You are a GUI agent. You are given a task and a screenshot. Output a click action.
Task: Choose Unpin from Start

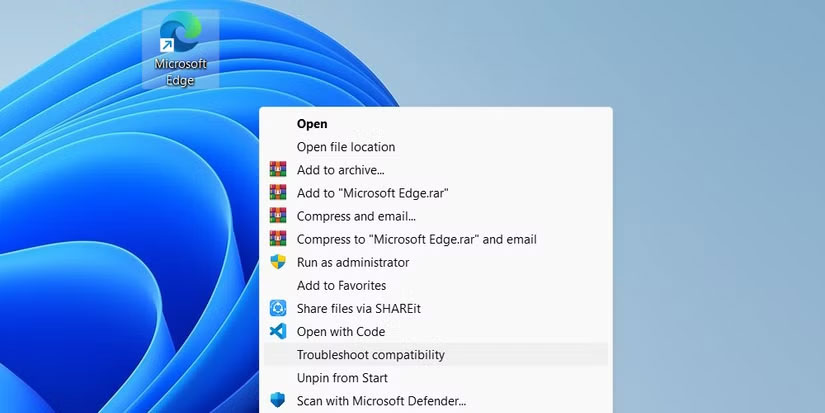point(342,378)
